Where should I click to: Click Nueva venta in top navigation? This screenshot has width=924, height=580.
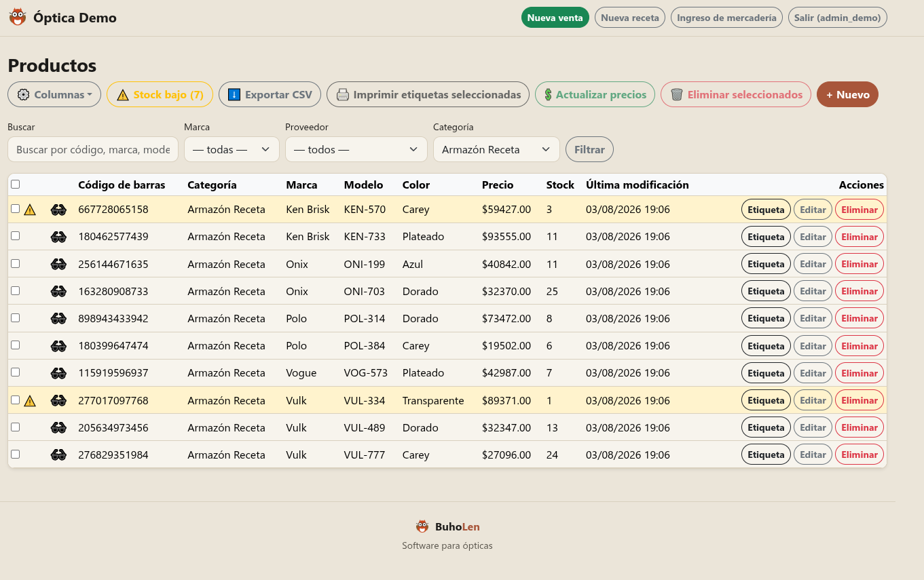(x=555, y=18)
